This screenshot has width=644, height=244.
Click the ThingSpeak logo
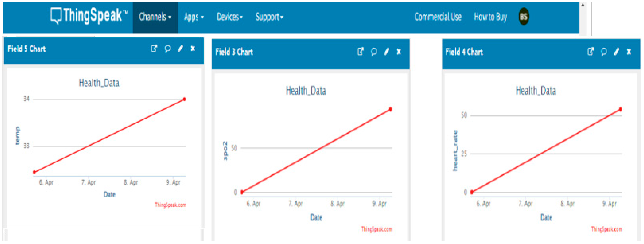pyautogui.click(x=89, y=16)
